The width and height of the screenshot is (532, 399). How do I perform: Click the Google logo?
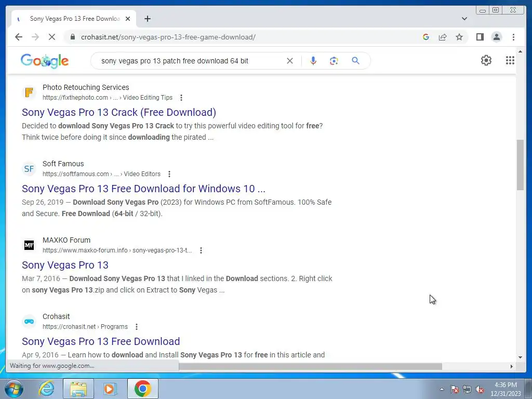[x=45, y=61]
